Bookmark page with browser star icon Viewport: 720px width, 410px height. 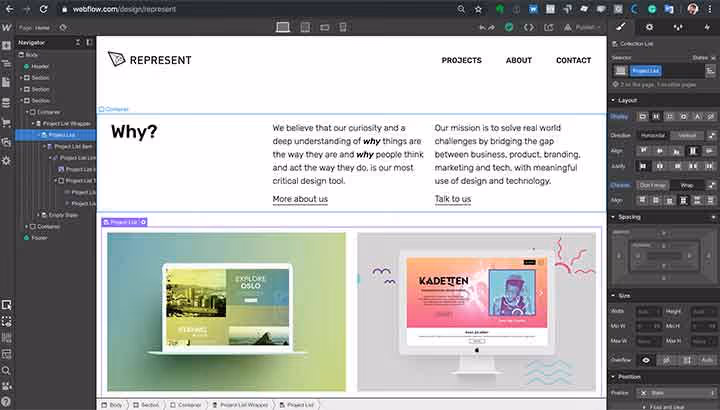click(478, 9)
